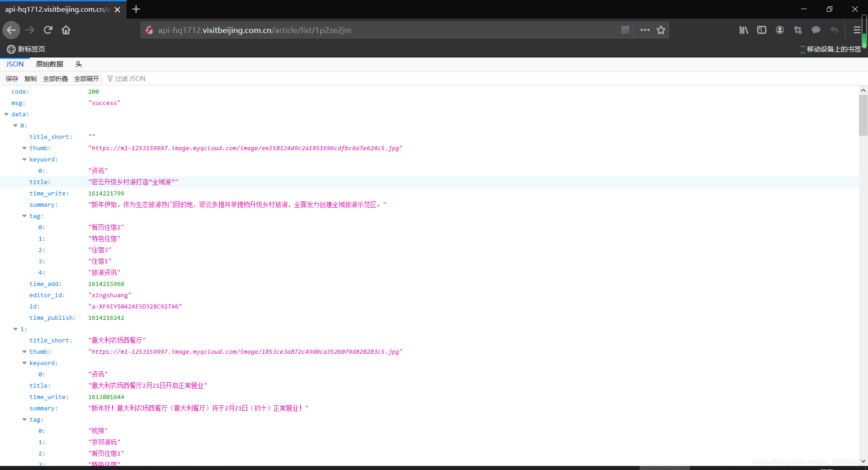Bookmark this page with the star
This screenshot has height=470, width=868.
661,30
